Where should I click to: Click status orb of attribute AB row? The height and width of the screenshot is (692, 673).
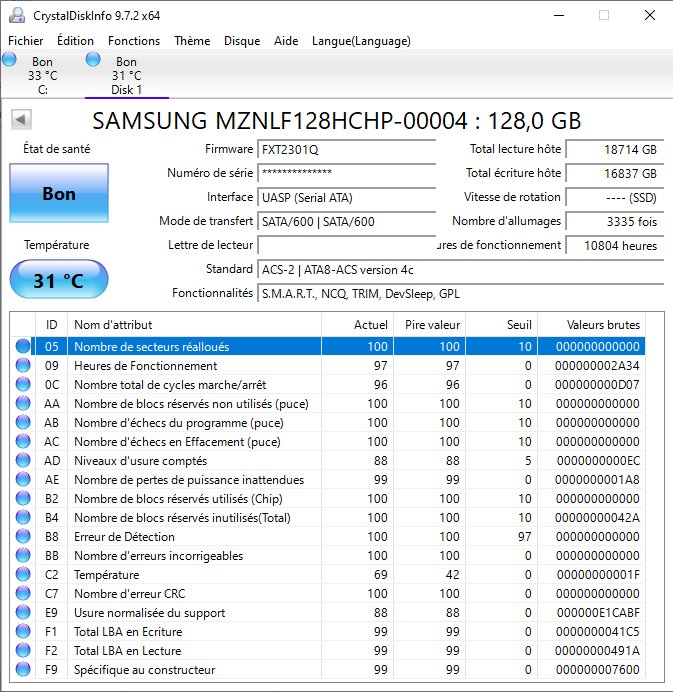(x=23, y=422)
